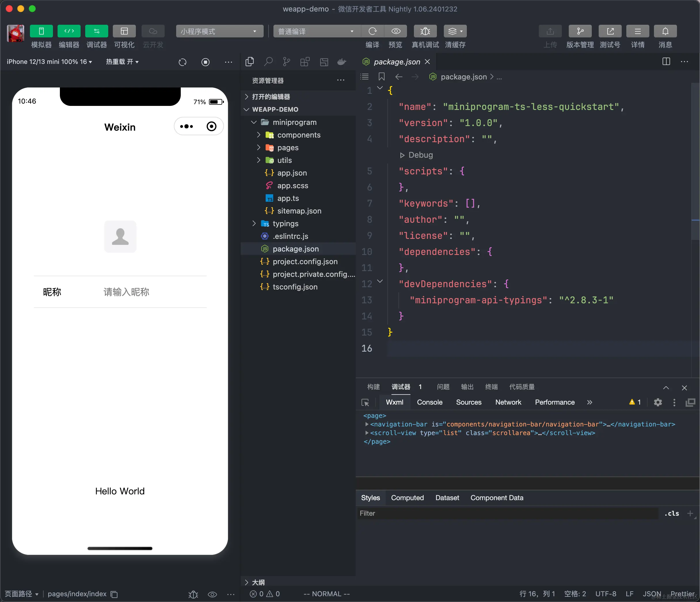The height and width of the screenshot is (602, 700).
Task: Open the 小程序模式 mode dropdown
Action: 219,31
